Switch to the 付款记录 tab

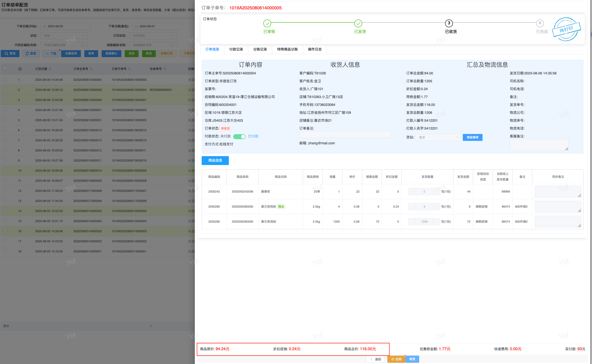coord(236,49)
